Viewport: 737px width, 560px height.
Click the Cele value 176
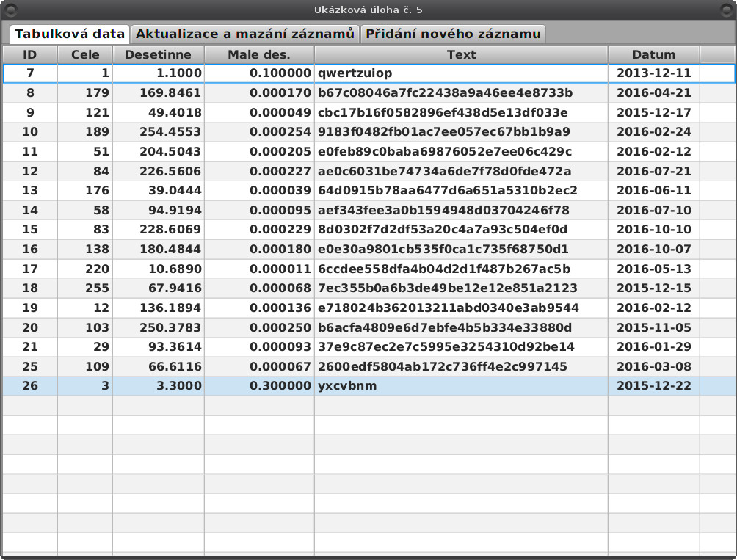(85, 191)
